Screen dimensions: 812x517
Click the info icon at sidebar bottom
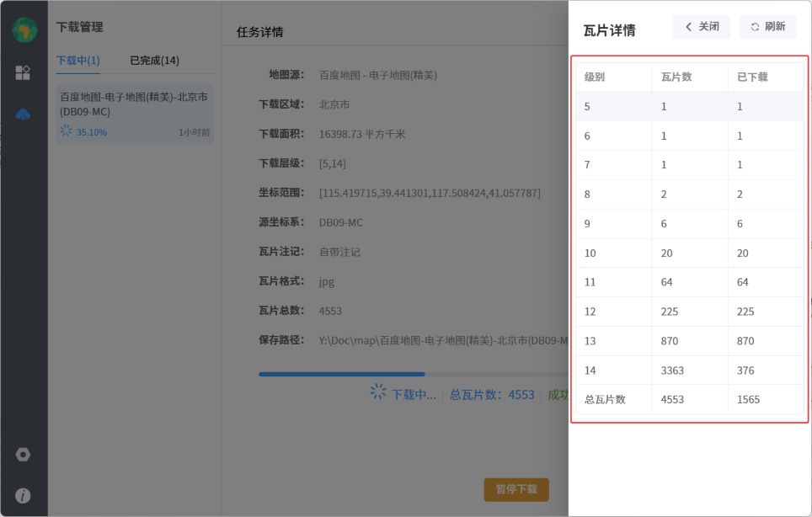coord(23,496)
